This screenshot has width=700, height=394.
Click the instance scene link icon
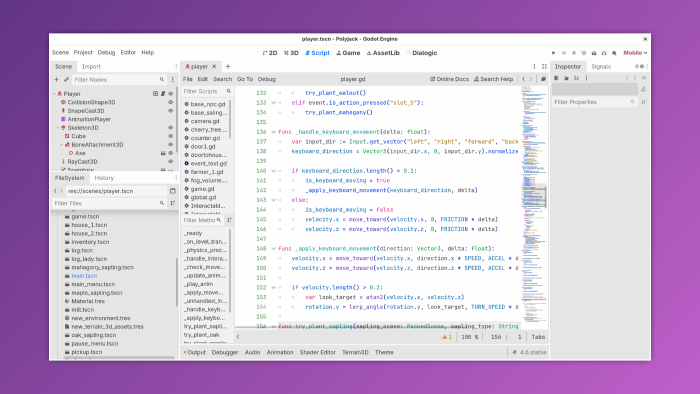click(x=67, y=79)
